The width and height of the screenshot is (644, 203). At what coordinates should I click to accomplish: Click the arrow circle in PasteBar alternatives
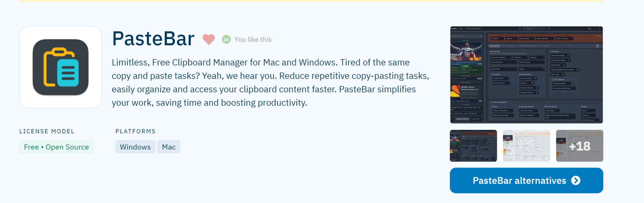pos(576,180)
